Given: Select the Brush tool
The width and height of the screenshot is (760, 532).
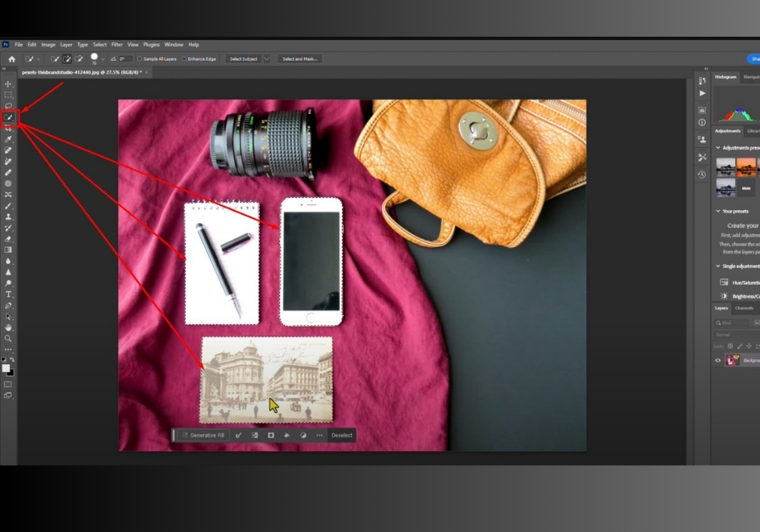Looking at the screenshot, I should pos(8,206).
